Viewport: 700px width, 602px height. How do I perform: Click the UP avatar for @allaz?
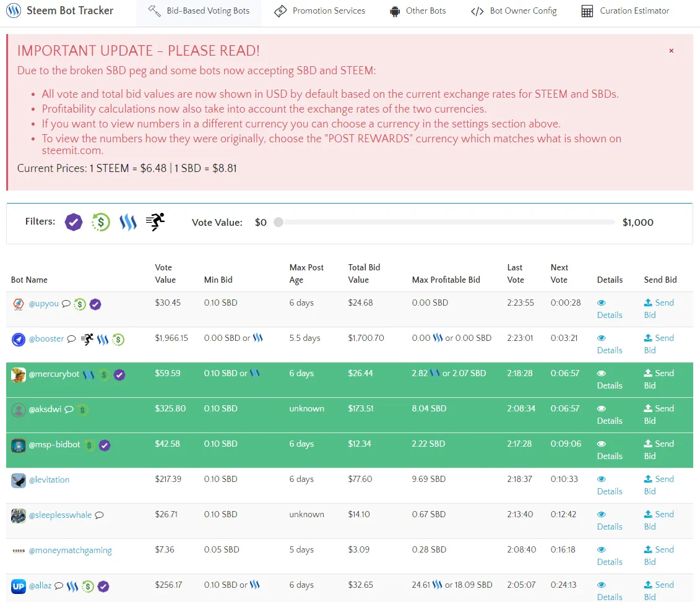tap(19, 586)
